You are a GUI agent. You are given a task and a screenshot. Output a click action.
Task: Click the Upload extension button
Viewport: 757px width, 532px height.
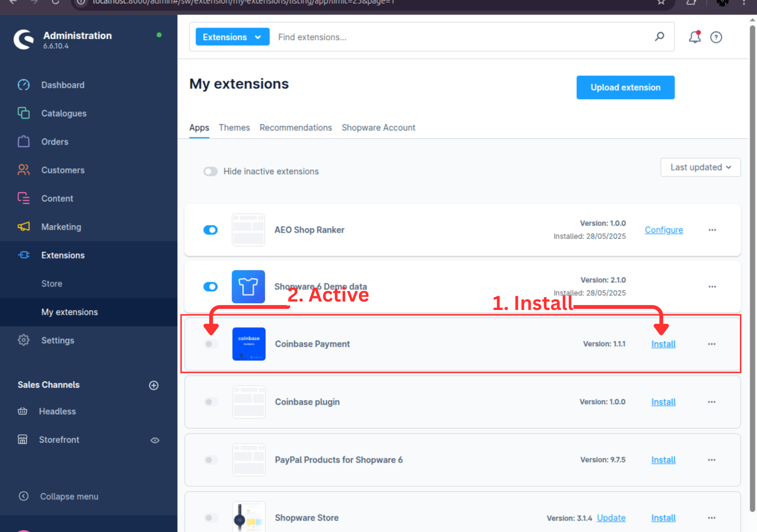625,88
